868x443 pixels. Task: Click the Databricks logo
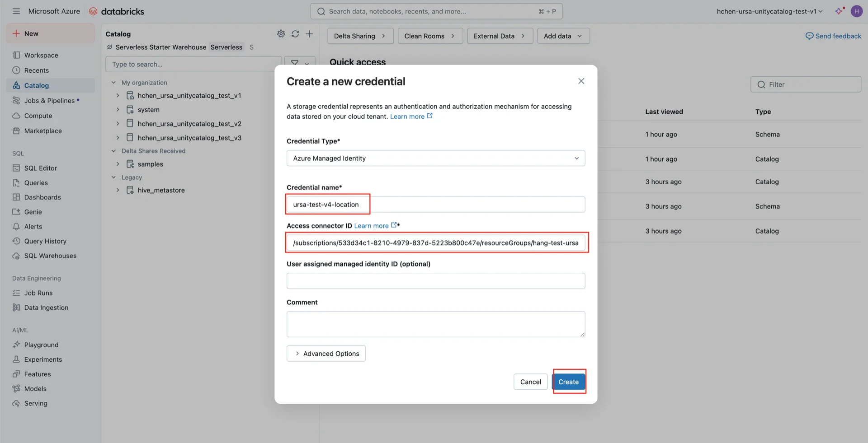coord(116,11)
